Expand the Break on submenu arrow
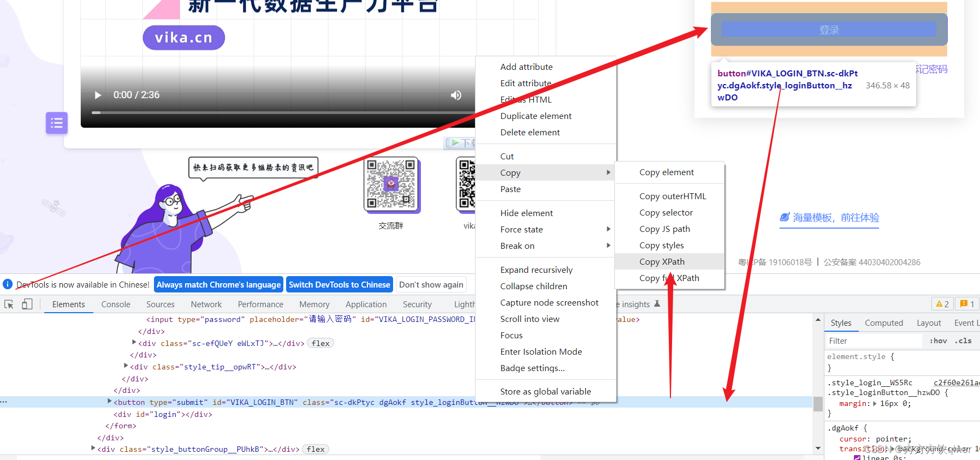 pos(608,246)
